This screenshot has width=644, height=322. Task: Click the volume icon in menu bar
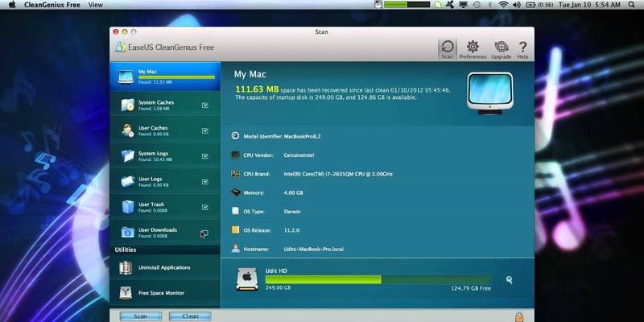(x=517, y=5)
